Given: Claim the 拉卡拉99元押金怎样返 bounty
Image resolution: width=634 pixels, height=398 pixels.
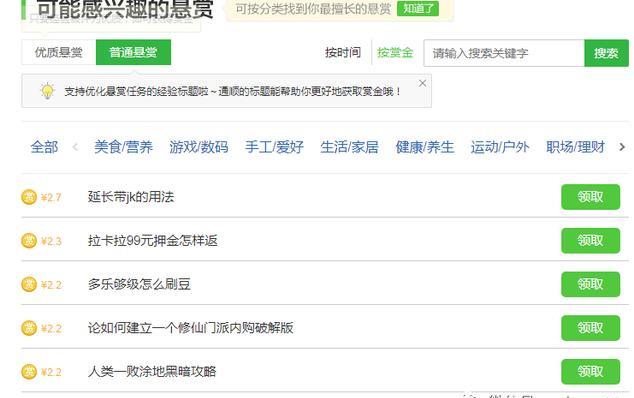Looking at the screenshot, I should click(x=590, y=241).
